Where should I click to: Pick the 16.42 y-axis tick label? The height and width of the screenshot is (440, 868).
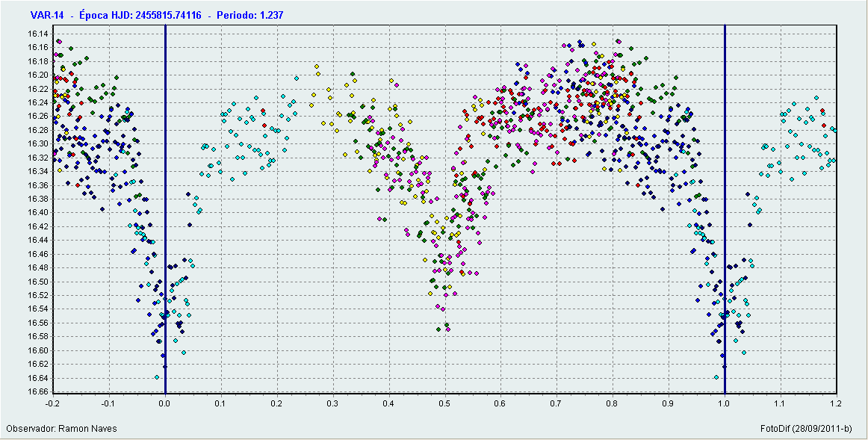pyautogui.click(x=37, y=226)
